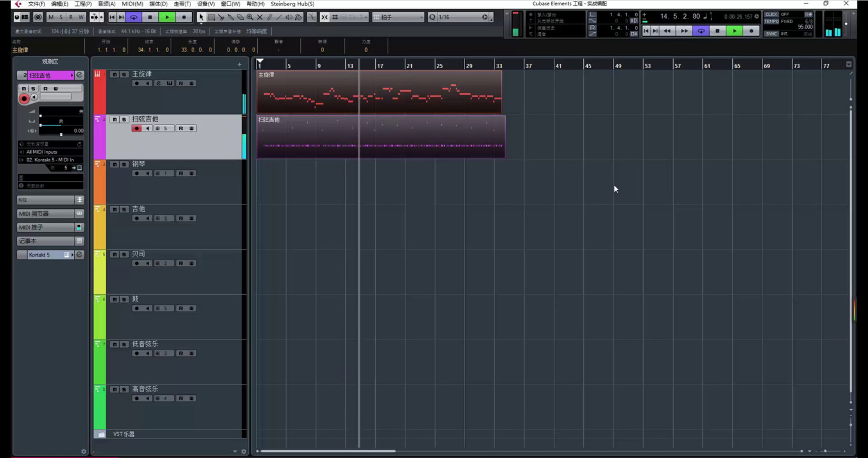Toggle metronome CLICK in transport

coord(771,14)
